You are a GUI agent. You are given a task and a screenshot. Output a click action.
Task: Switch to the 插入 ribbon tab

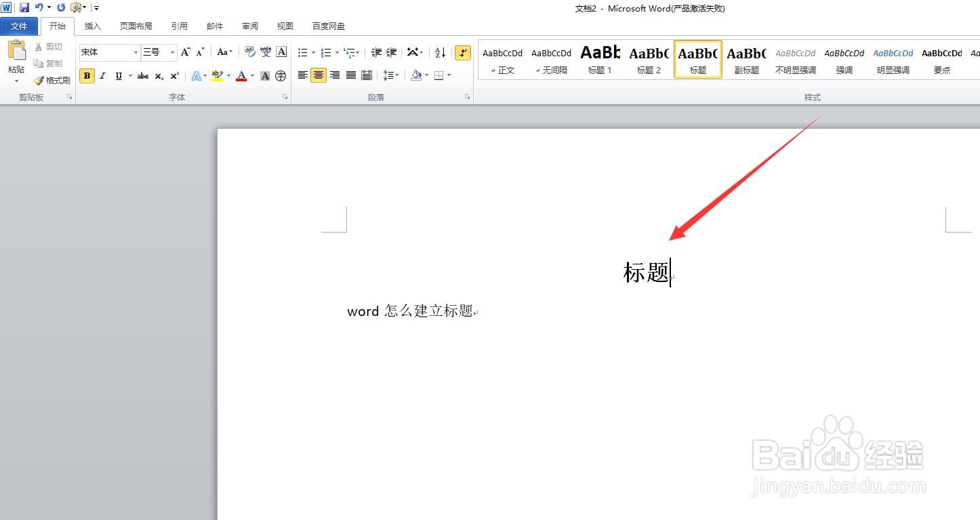point(92,26)
